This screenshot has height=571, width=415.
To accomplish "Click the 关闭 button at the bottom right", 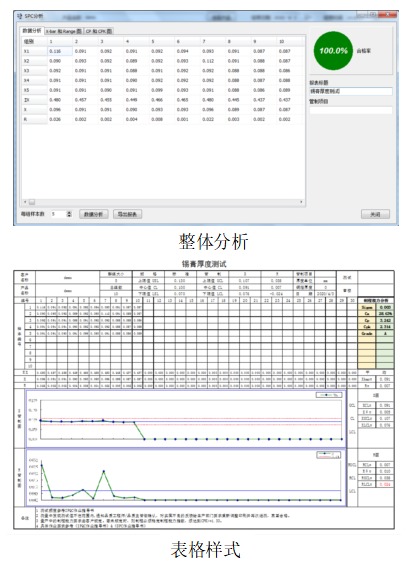I will (x=375, y=214).
